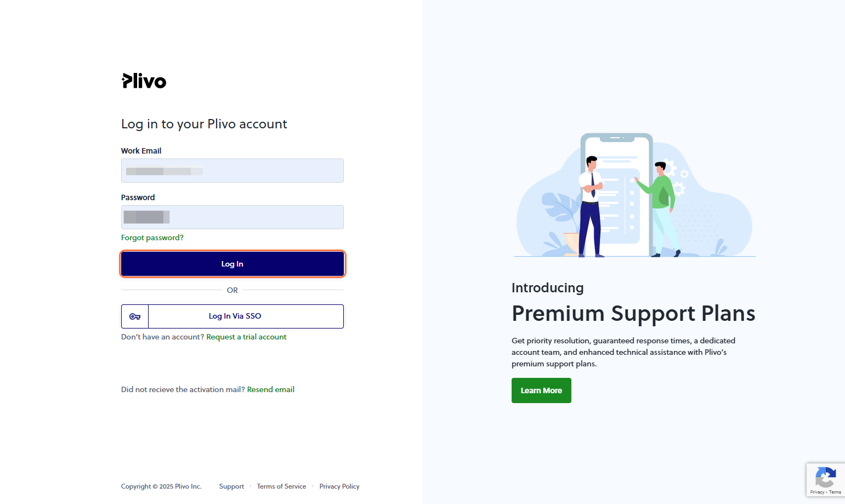The width and height of the screenshot is (845, 504).
Task: Open the Privacy Policy footer link
Action: pos(339,486)
